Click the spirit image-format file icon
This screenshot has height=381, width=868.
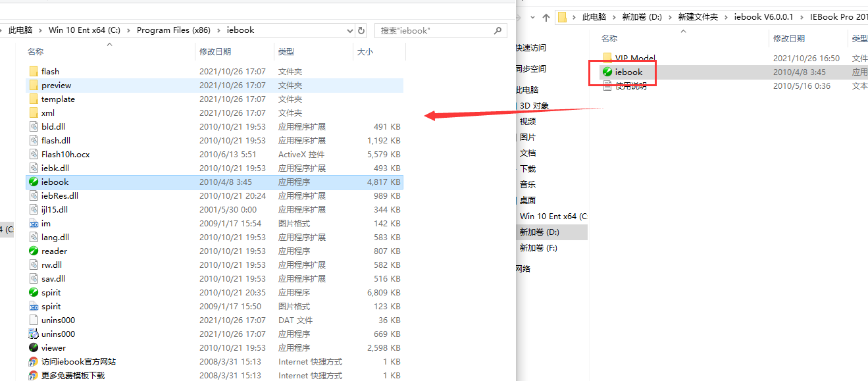(x=34, y=306)
